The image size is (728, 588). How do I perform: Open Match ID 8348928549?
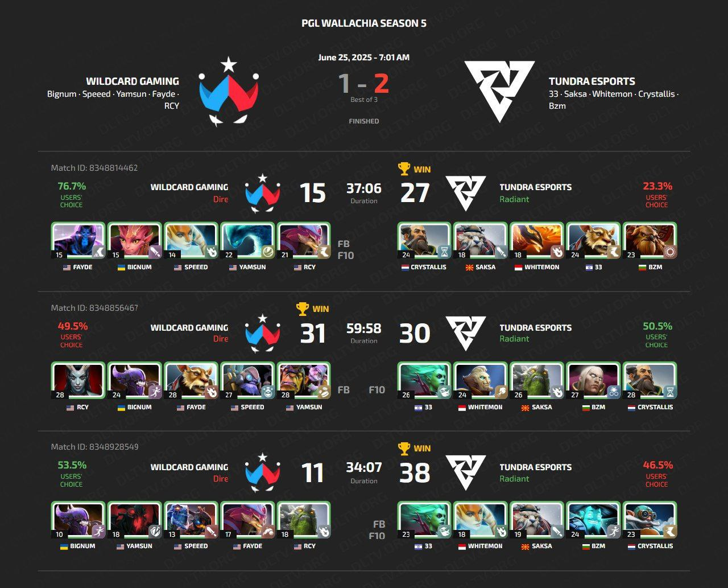[x=94, y=447]
